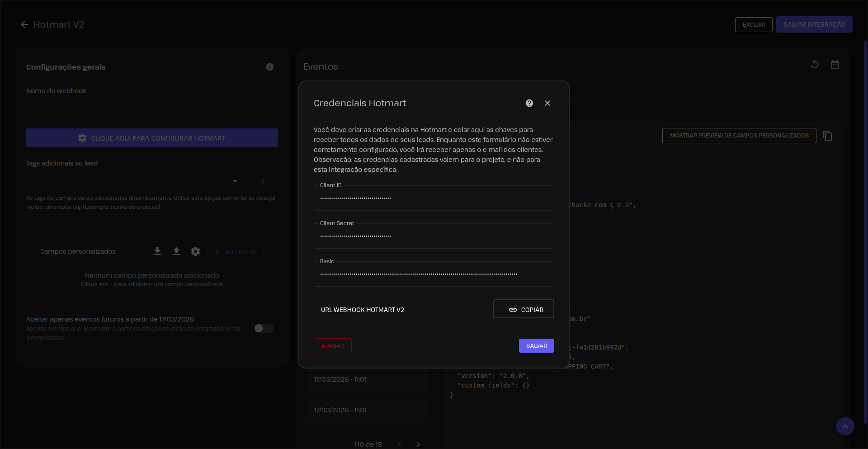Expand the Tags adicionais ao lead dropdown

(235, 181)
